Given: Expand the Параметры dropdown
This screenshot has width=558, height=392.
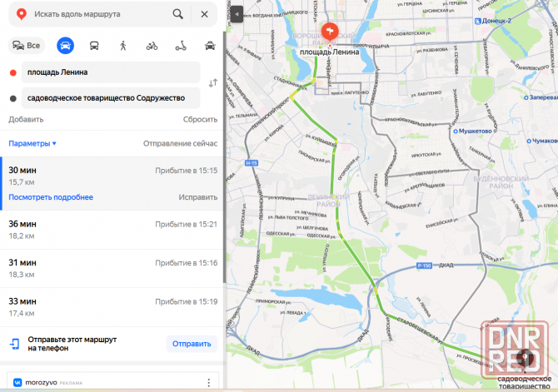Looking at the screenshot, I should (32, 143).
